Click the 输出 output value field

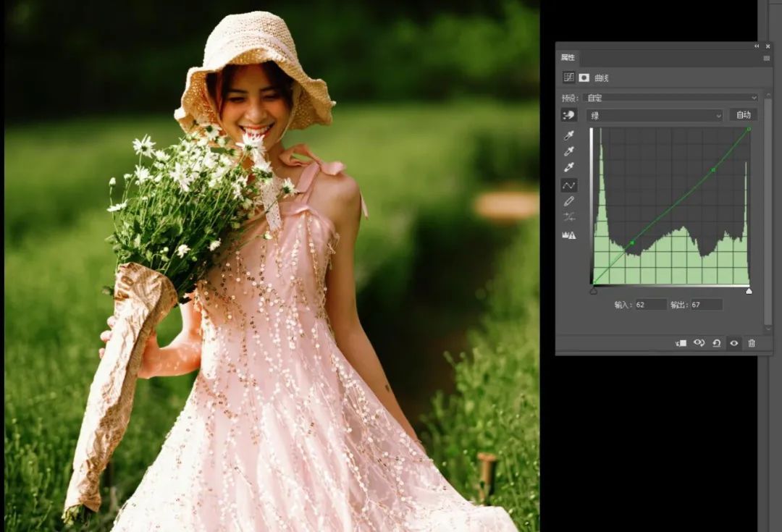pos(706,304)
